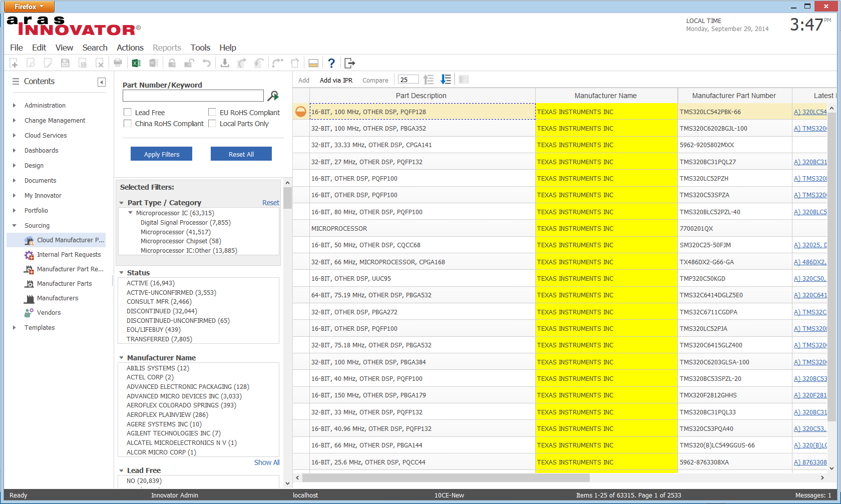Image resolution: width=841 pixels, height=504 pixels.
Task: Collapse the Status filter section
Action: 122,273
